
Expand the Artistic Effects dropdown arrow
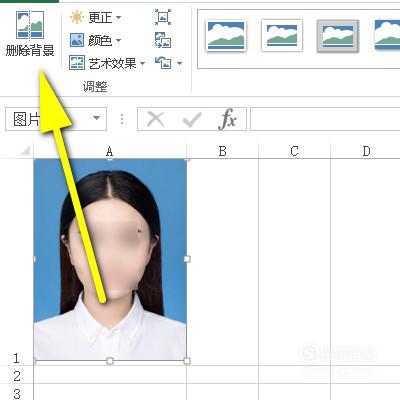pyautogui.click(x=142, y=63)
